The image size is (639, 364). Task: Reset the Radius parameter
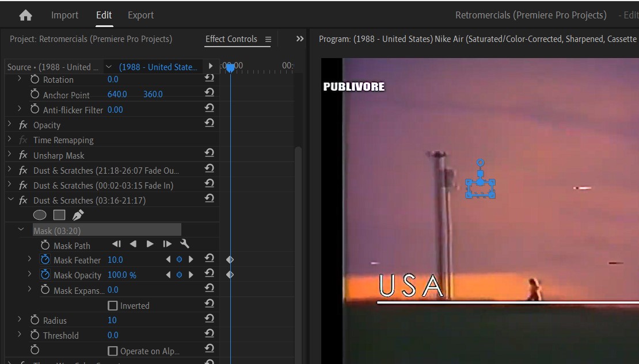pos(209,319)
